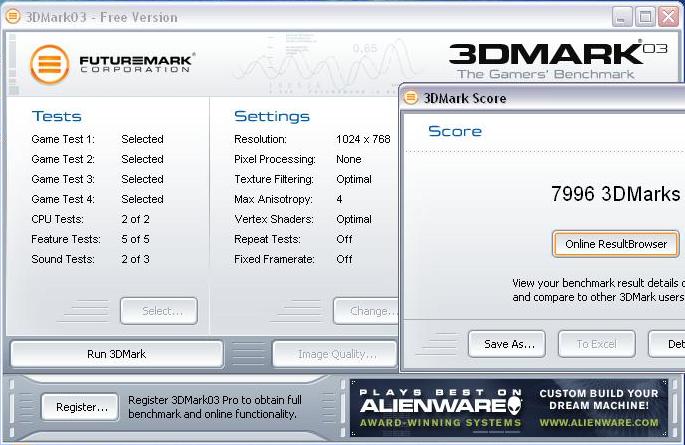Click the 'CPU Tests:' label
Image resolution: width=685 pixels, height=445 pixels.
(x=57, y=219)
